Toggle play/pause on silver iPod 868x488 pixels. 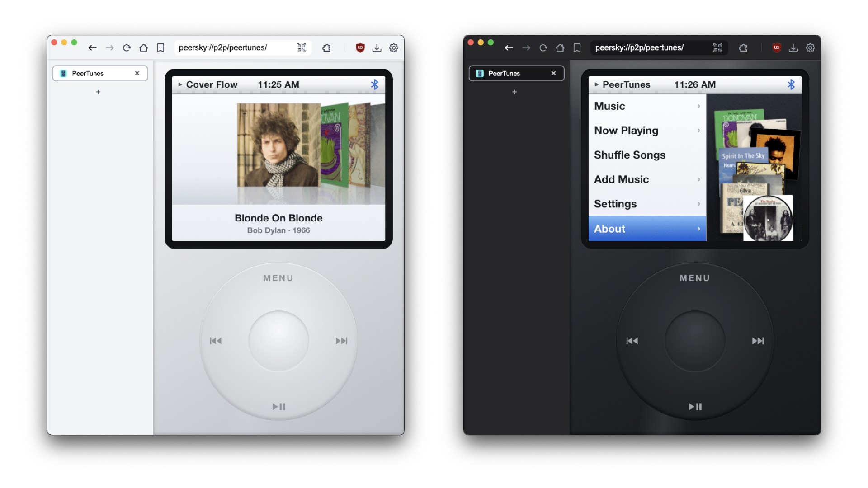pos(279,407)
